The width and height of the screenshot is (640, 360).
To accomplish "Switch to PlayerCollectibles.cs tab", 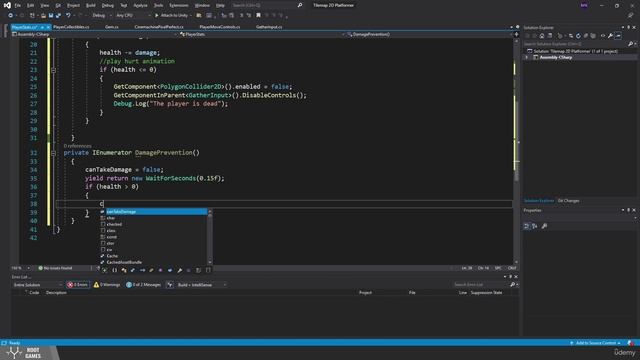I will tap(71, 27).
